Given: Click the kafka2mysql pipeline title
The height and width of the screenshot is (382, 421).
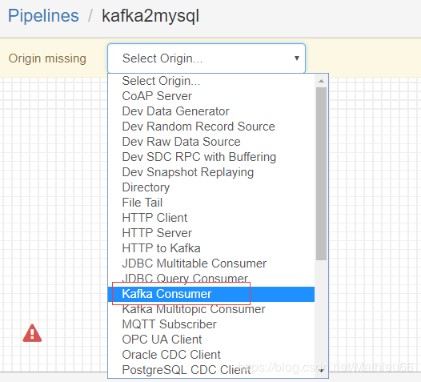Looking at the screenshot, I should tap(150, 16).
